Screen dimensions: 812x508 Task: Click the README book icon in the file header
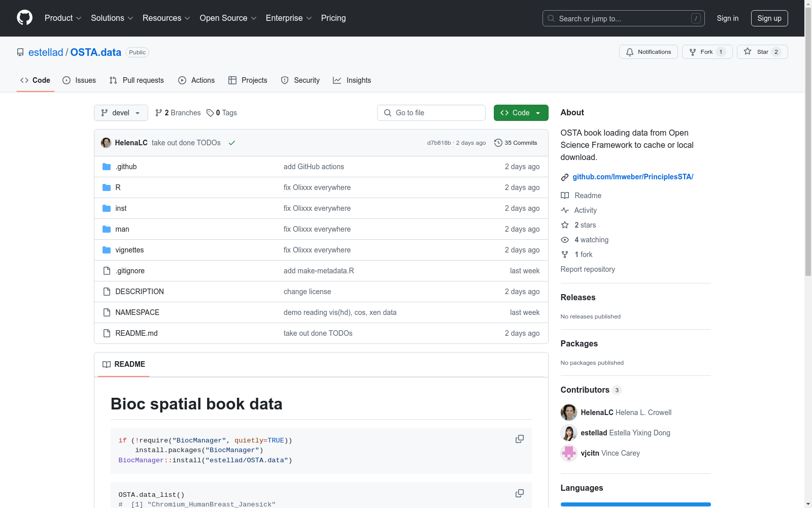click(x=107, y=364)
